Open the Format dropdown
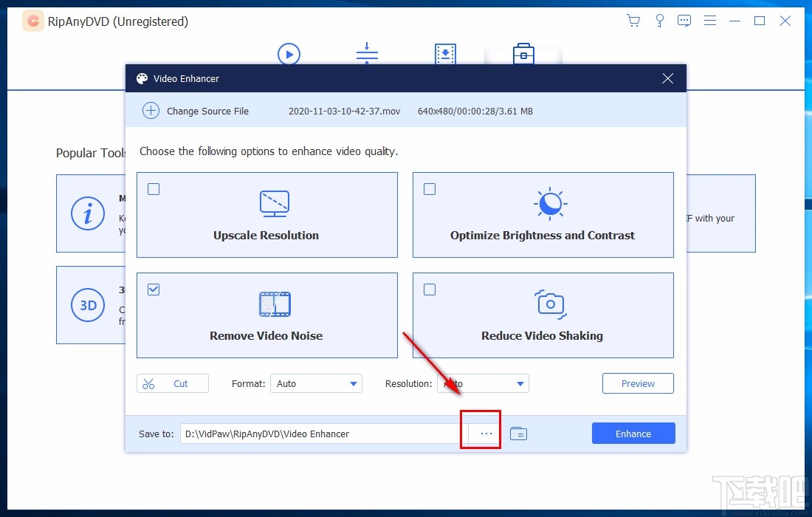This screenshot has width=812, height=517. (x=316, y=383)
